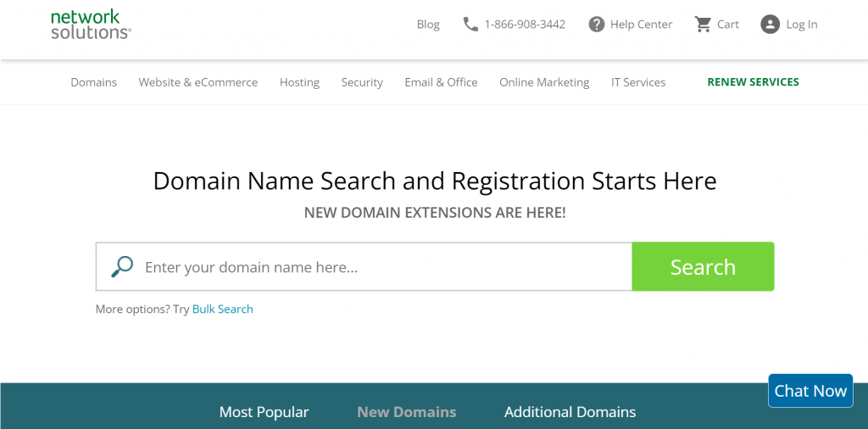
Task: Open the IT Services menu
Action: tap(638, 82)
